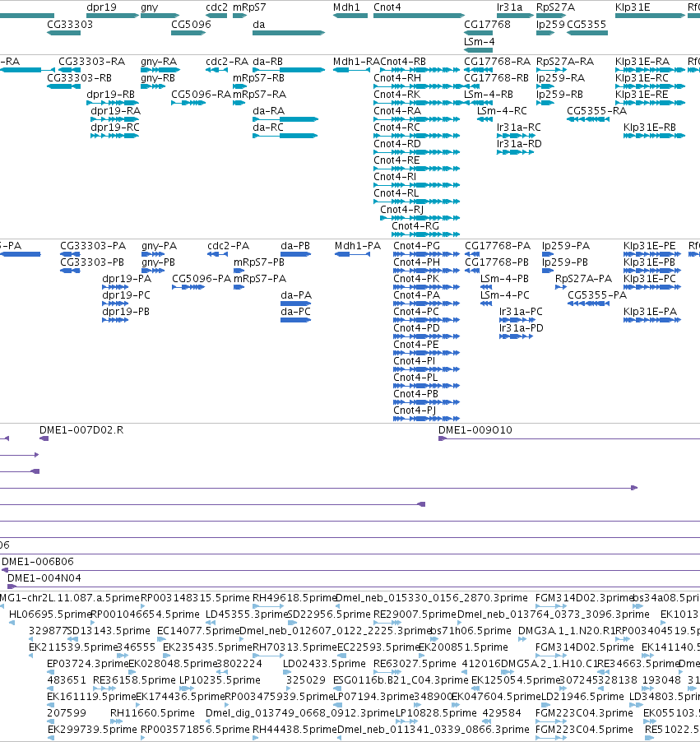The image size is (700, 742).
Task: Select the LD02433.5prime EST label
Action: tap(324, 664)
